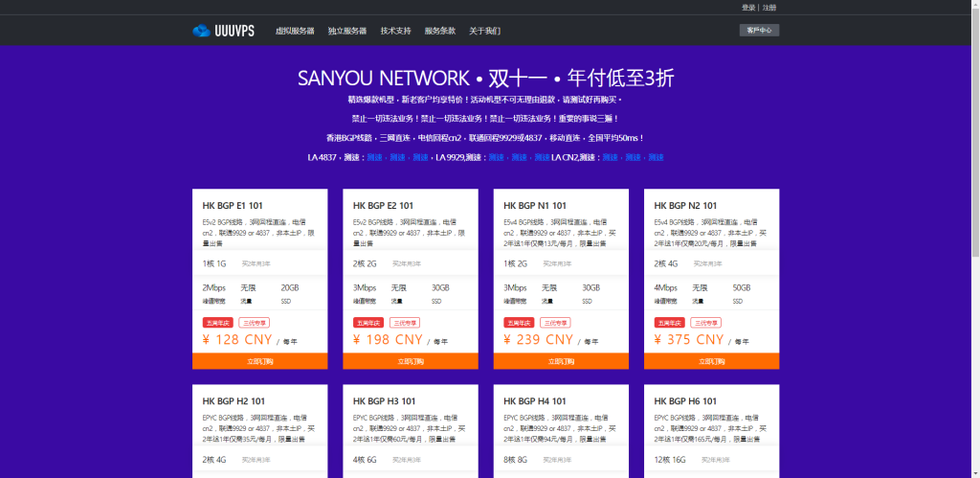
Task: Open the 客户中心 button
Action: pyautogui.click(x=759, y=30)
